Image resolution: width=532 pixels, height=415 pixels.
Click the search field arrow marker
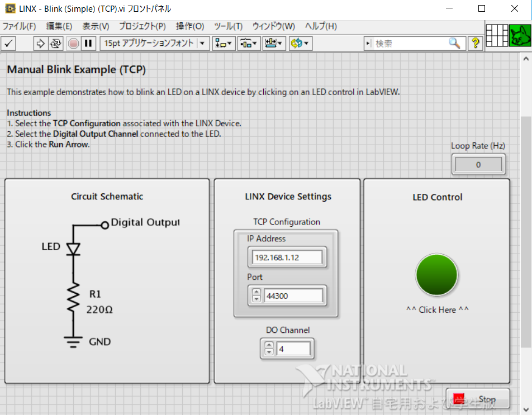pos(368,44)
